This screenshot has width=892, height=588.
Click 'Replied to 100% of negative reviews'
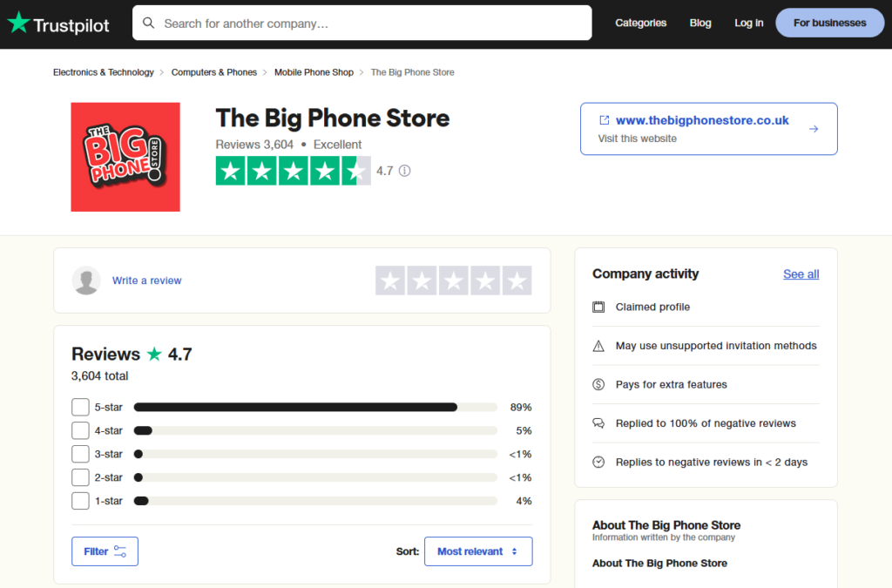click(706, 423)
